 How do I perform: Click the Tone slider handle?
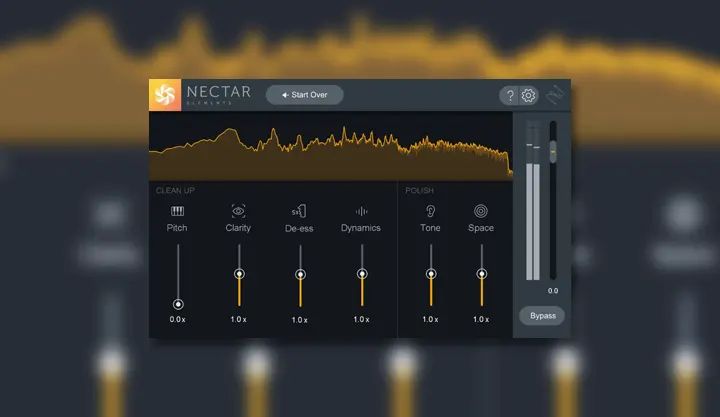(x=431, y=274)
